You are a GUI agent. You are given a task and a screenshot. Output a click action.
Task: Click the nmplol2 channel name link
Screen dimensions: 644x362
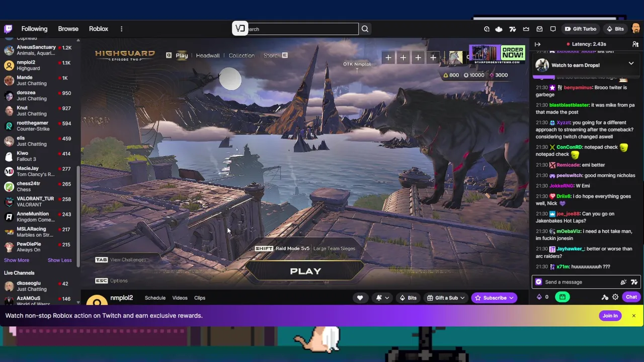coord(121,298)
